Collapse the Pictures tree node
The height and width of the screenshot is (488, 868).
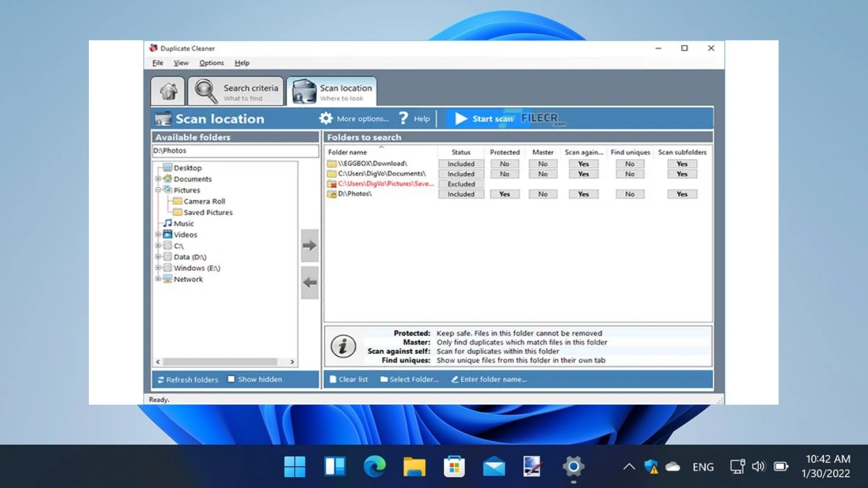[x=158, y=190]
